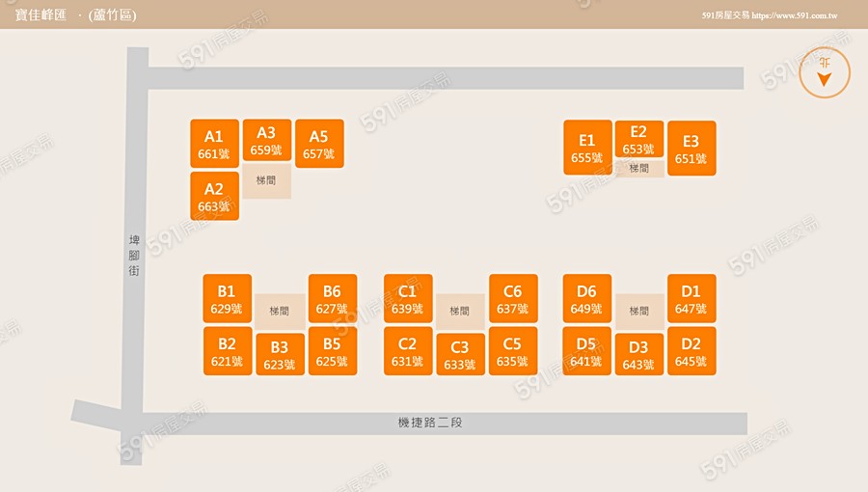Screen dimensions: 868x492
Task: Pick unit C3 at 633號
Action: tap(460, 355)
